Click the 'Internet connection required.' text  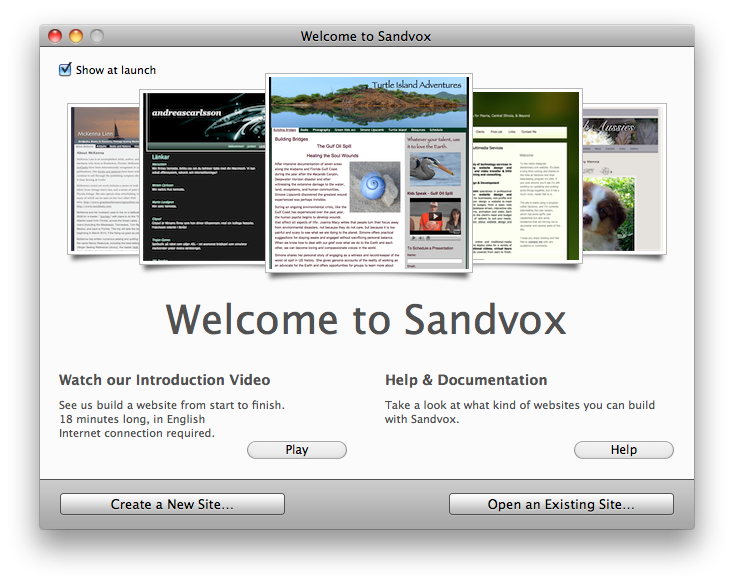[x=137, y=433]
